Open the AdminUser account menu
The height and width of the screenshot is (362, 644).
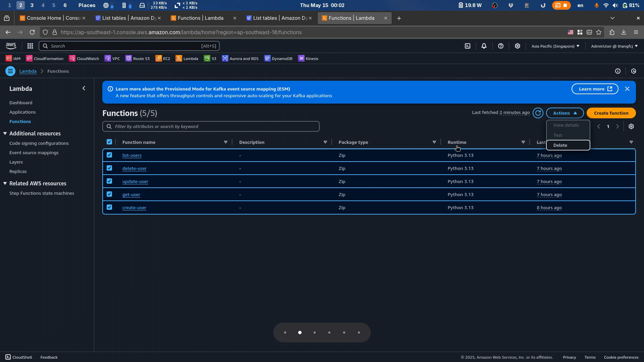tap(614, 46)
